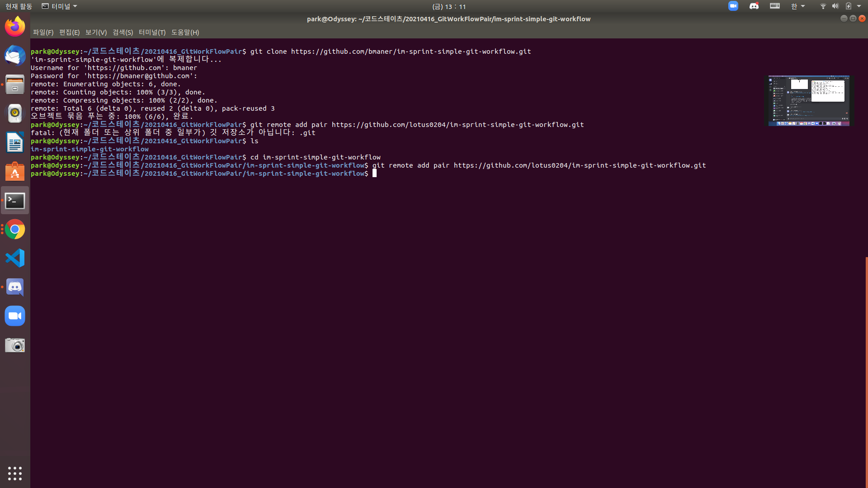Open Visual Studio Code dock icon
This screenshot has height=488, width=868.
[15, 258]
